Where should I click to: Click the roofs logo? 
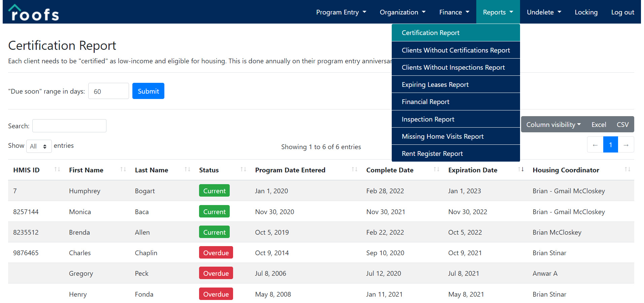(x=34, y=13)
